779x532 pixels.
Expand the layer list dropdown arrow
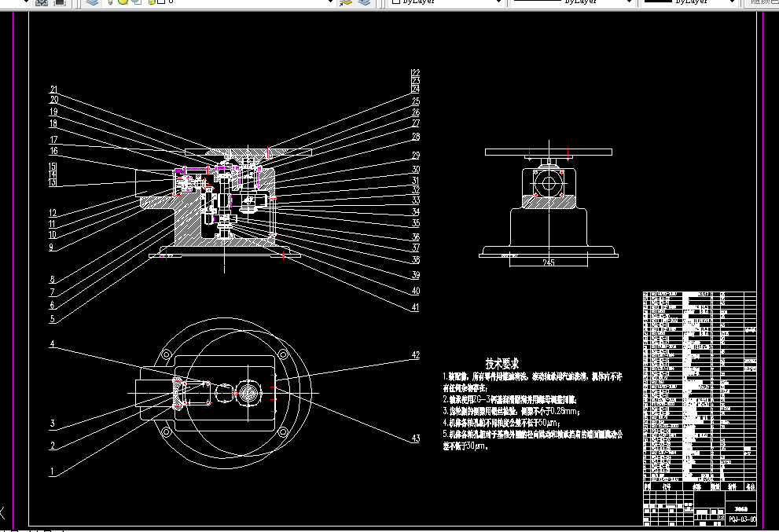coord(330,2)
